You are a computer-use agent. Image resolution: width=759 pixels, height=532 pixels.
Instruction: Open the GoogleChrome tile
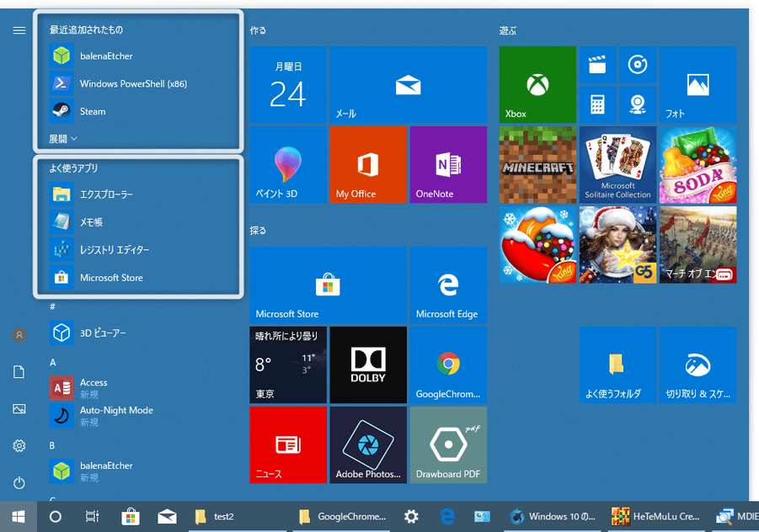448,364
